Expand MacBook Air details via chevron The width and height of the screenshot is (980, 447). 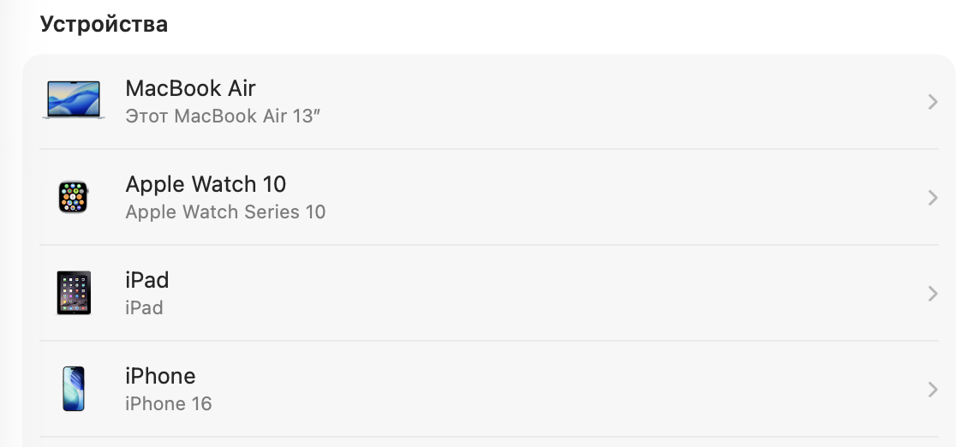coord(933,102)
